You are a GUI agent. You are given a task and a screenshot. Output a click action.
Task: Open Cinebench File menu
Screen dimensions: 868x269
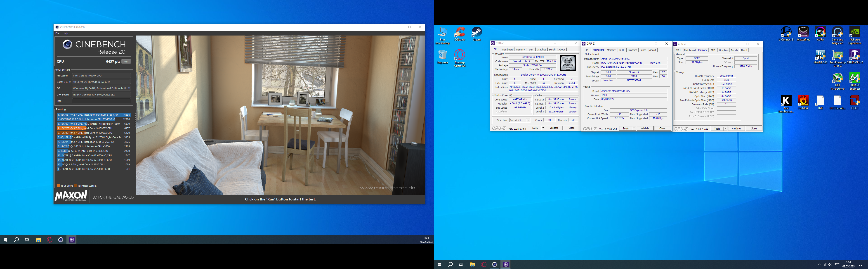57,33
